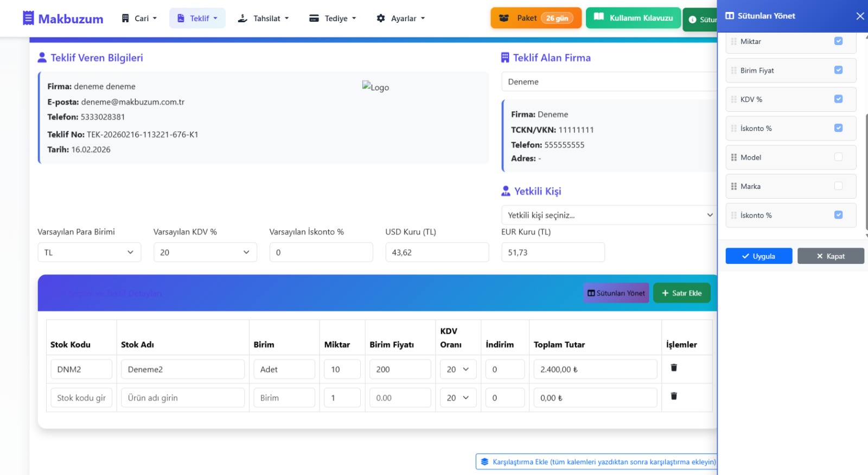Expand the Yetkili kişi seçiniz dropdown
The height and width of the screenshot is (475, 868).
coord(609,215)
